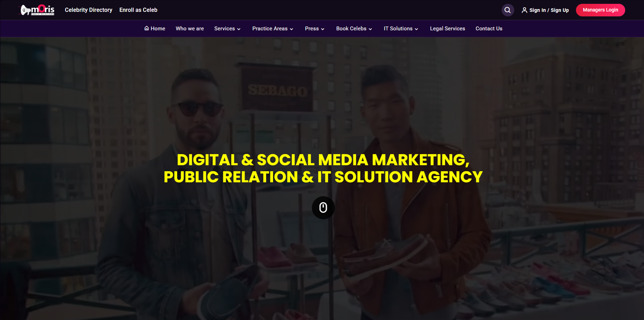Click the mouse scroll-down circle icon
The width and height of the screenshot is (644, 320).
pos(323,208)
